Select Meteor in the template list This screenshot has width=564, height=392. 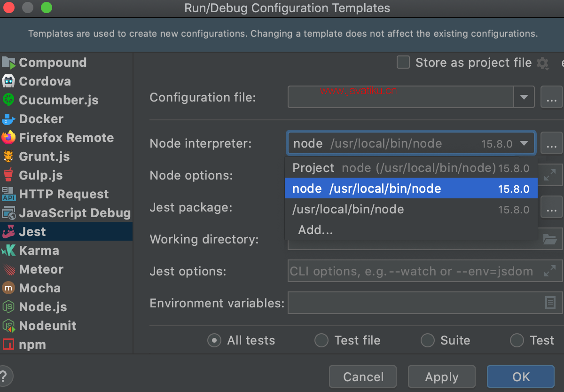(x=66, y=269)
